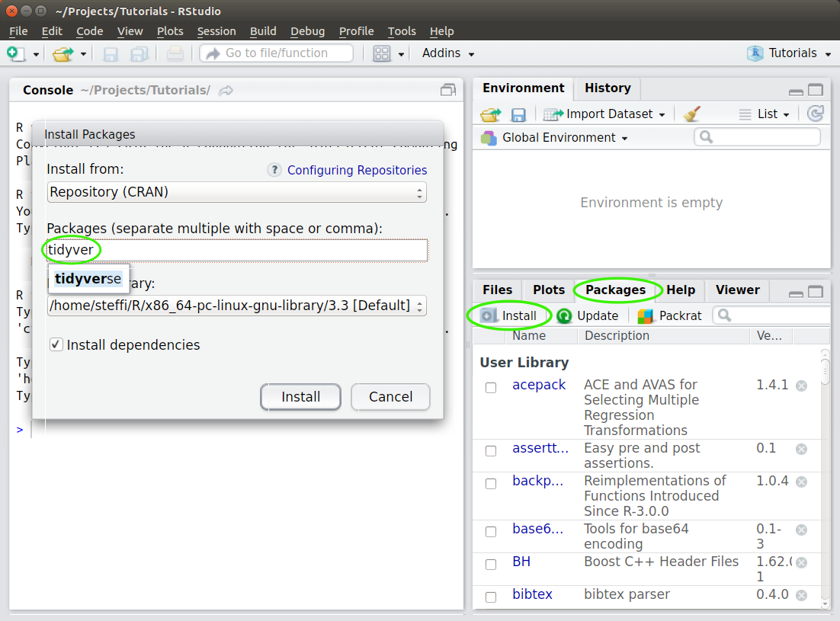
Task: Maximize the Console pane
Action: coord(448,90)
